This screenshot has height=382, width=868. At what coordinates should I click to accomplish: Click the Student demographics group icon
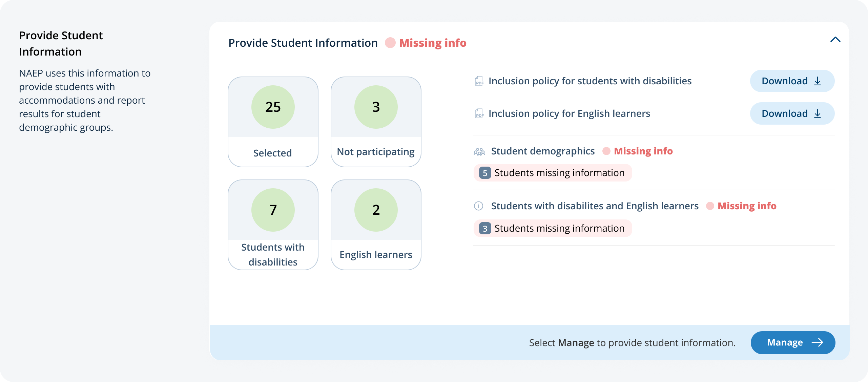pos(479,152)
